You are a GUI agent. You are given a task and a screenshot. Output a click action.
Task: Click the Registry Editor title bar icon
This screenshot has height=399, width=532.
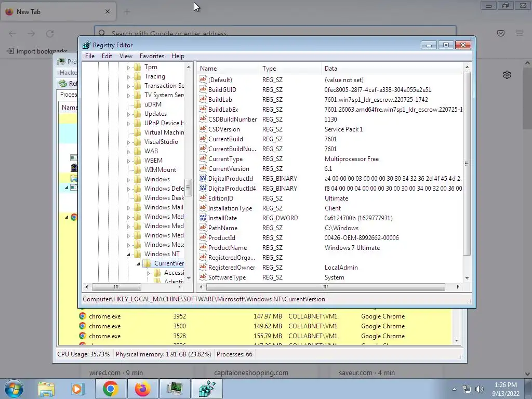coord(87,45)
